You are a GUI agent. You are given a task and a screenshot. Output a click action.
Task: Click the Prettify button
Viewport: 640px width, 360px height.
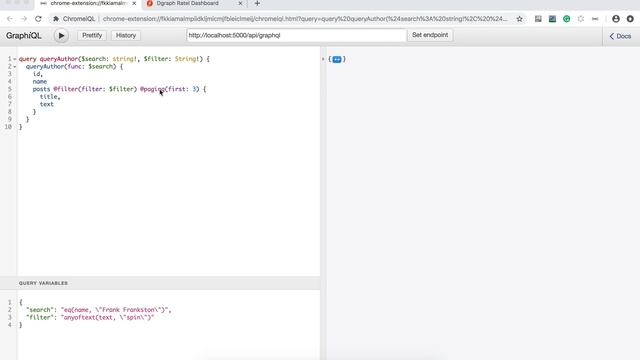[x=92, y=36]
